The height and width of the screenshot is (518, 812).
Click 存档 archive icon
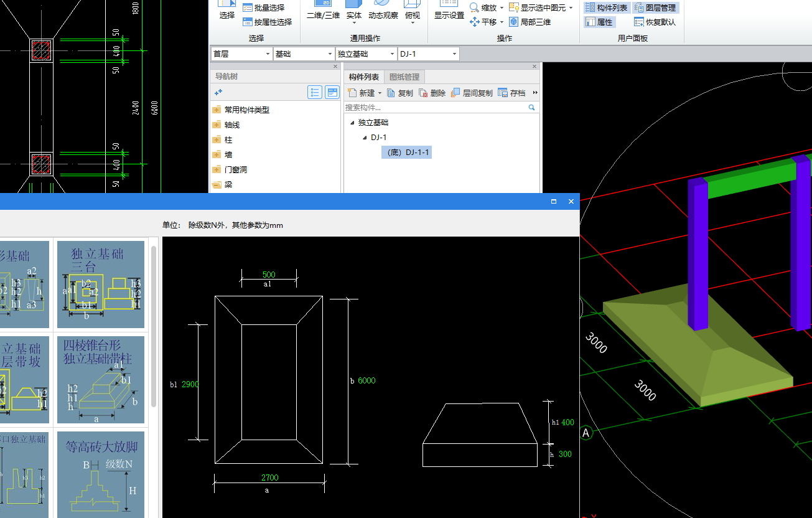click(x=503, y=93)
